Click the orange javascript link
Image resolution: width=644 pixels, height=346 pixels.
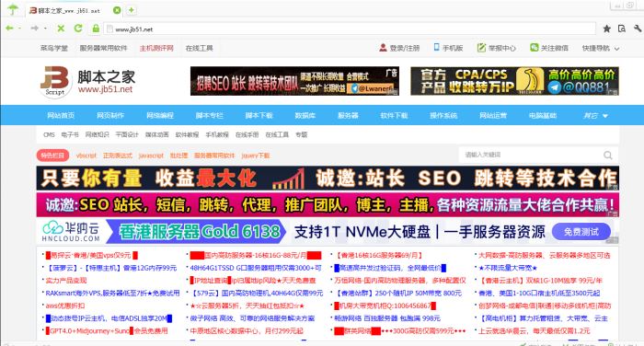point(151,156)
